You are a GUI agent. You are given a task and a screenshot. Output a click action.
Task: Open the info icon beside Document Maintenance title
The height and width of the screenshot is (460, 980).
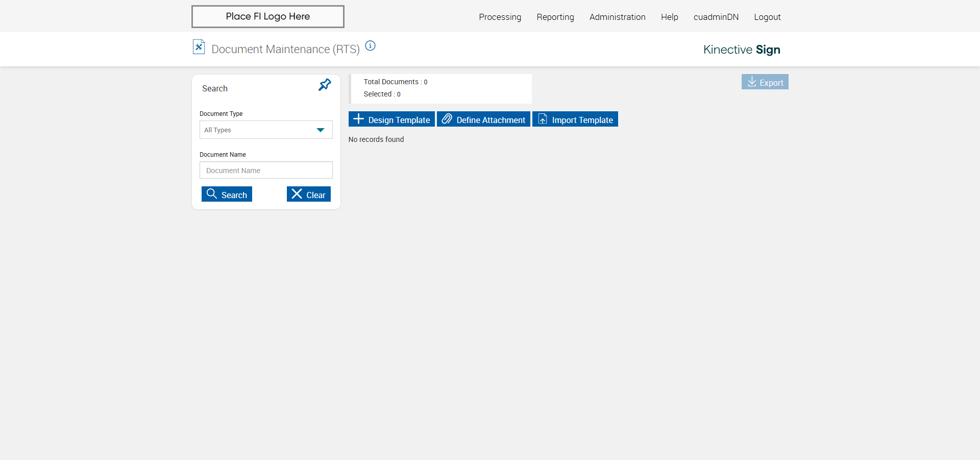click(x=371, y=46)
